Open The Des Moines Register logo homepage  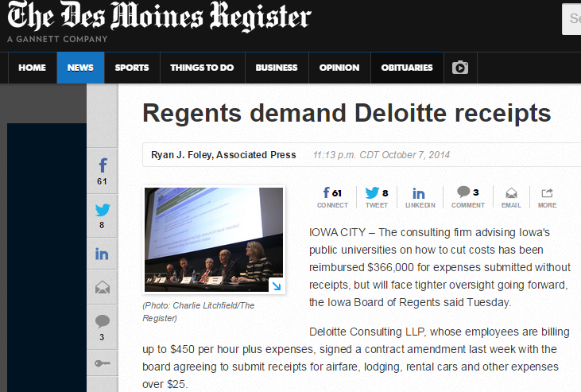[159, 17]
